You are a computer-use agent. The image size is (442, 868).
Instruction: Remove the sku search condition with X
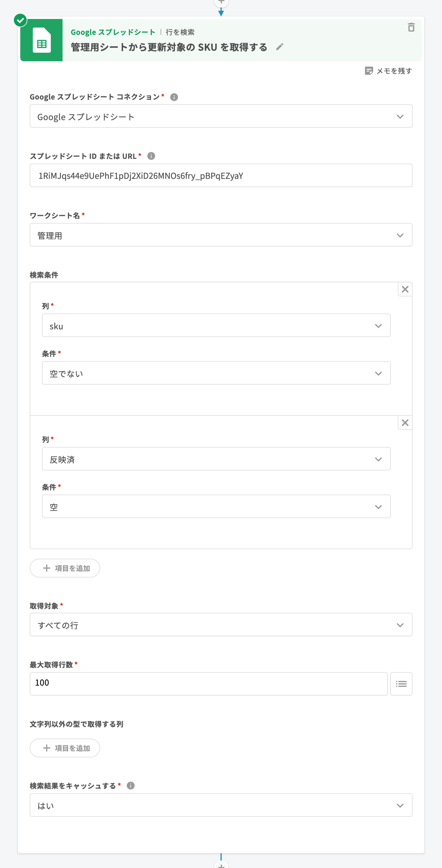[x=405, y=289]
